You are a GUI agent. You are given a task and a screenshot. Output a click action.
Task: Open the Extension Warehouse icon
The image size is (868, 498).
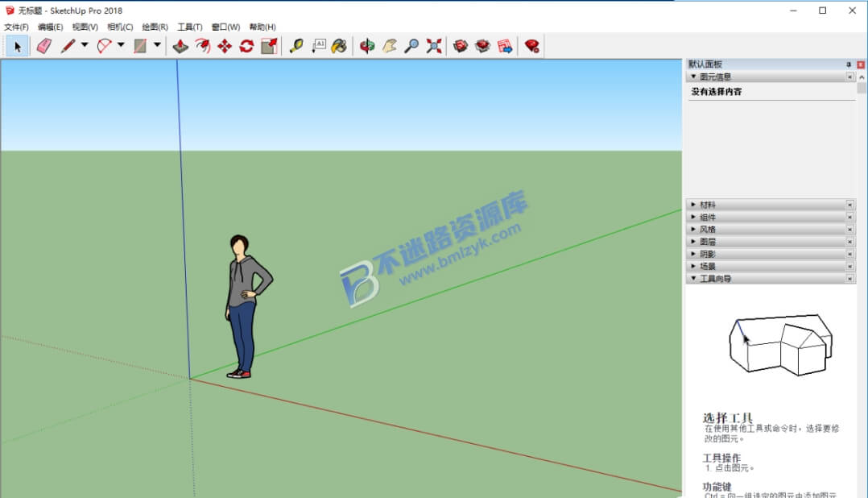[x=483, y=46]
